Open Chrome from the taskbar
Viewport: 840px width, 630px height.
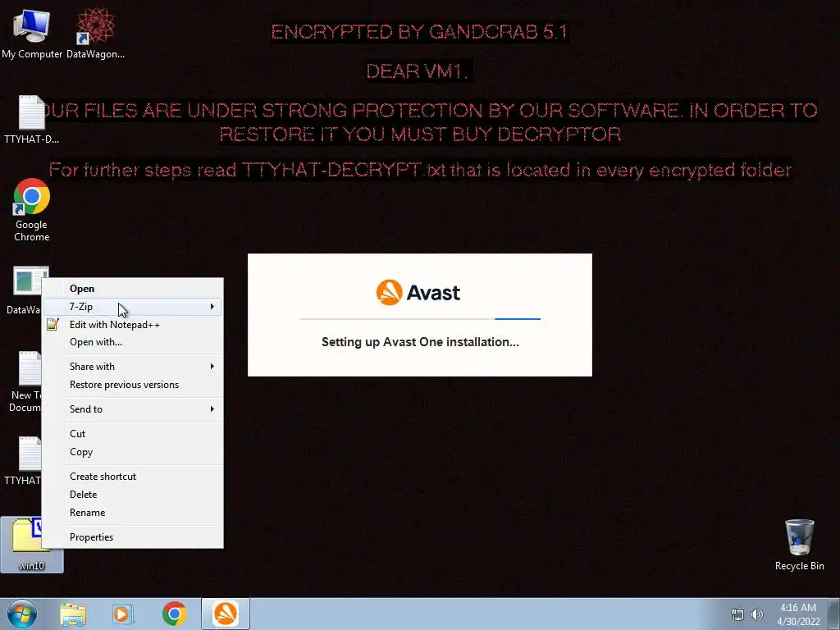[x=175, y=614]
